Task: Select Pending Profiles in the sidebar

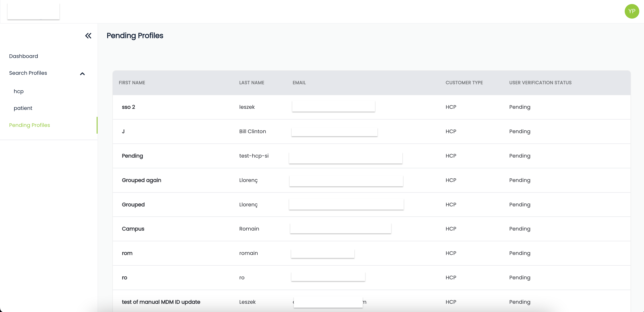Action: pos(30,125)
